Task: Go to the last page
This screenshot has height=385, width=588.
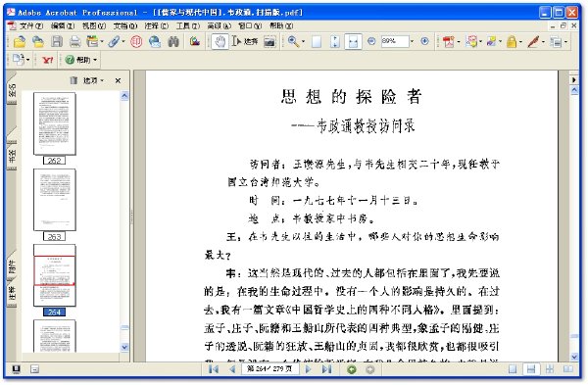Action: [x=326, y=369]
